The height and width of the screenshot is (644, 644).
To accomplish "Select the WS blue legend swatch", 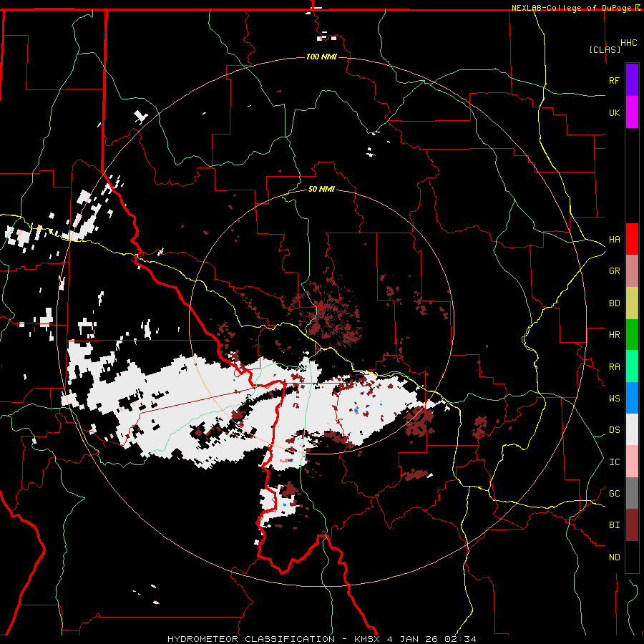I will (632, 398).
